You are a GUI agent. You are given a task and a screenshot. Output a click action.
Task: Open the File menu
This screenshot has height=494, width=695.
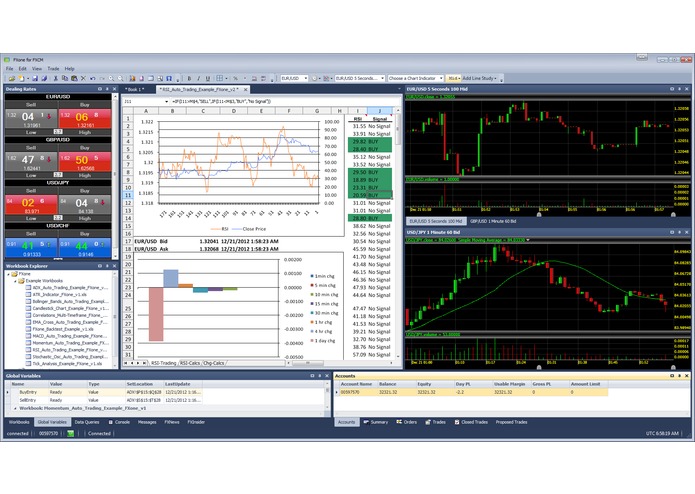[x=9, y=69]
